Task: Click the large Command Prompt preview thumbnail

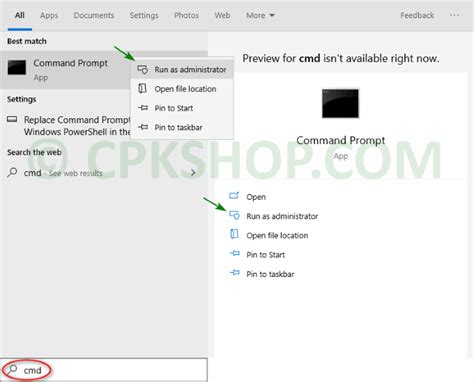Action: [340, 103]
